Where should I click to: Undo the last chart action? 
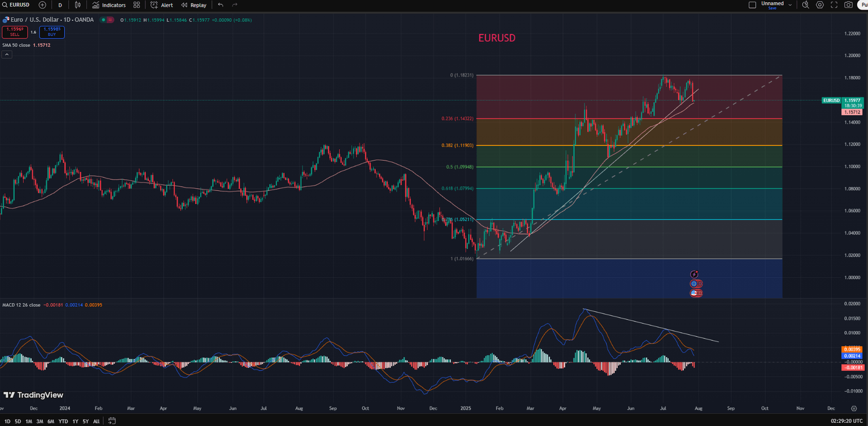(220, 5)
